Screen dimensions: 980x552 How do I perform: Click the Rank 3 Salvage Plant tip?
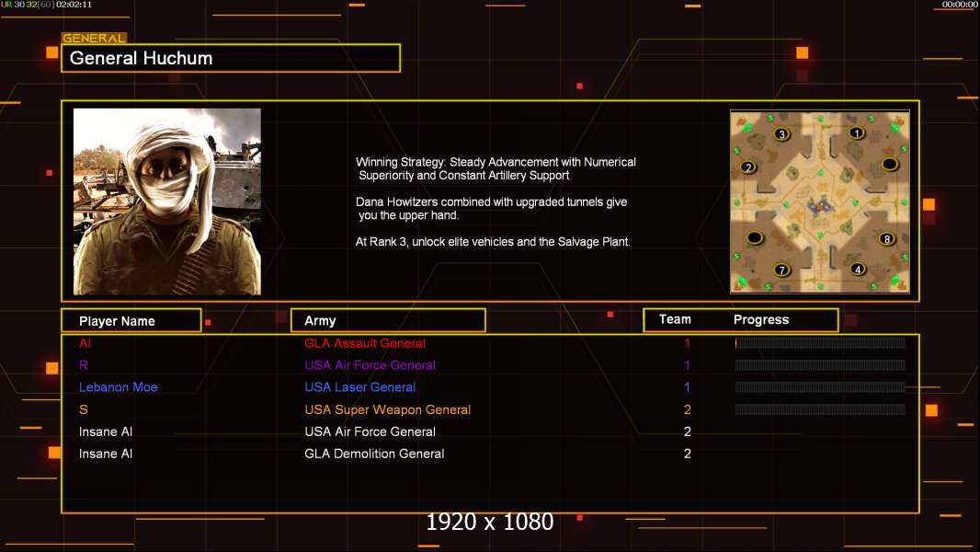click(x=493, y=242)
